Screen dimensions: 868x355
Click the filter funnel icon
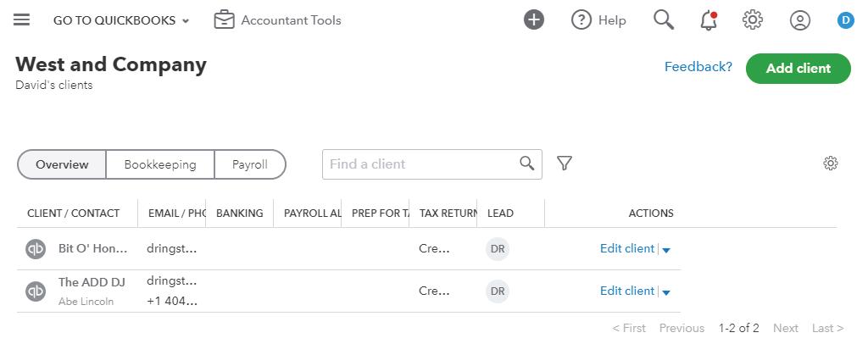tap(565, 164)
